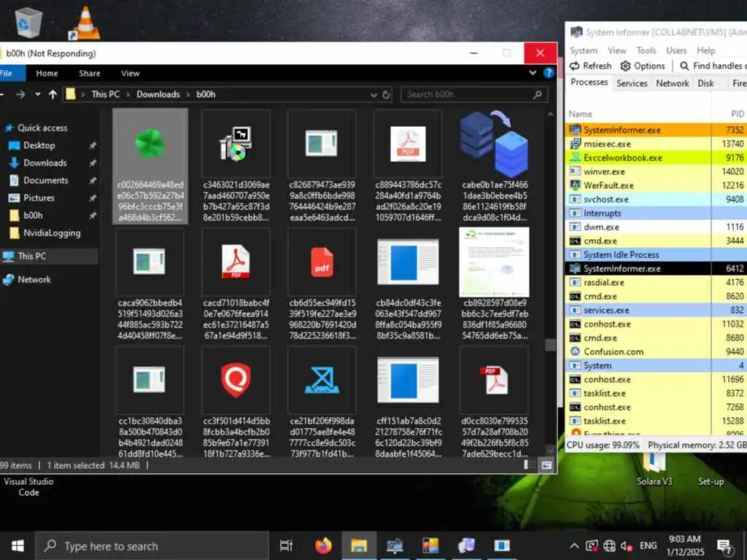This screenshot has height=560, width=747.
Task: Select the Confusion.com process row
Action: pyautogui.click(x=657, y=351)
